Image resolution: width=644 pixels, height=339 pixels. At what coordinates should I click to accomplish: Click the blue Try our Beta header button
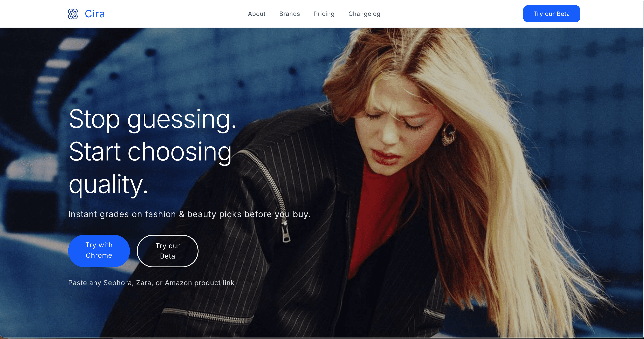pyautogui.click(x=551, y=14)
